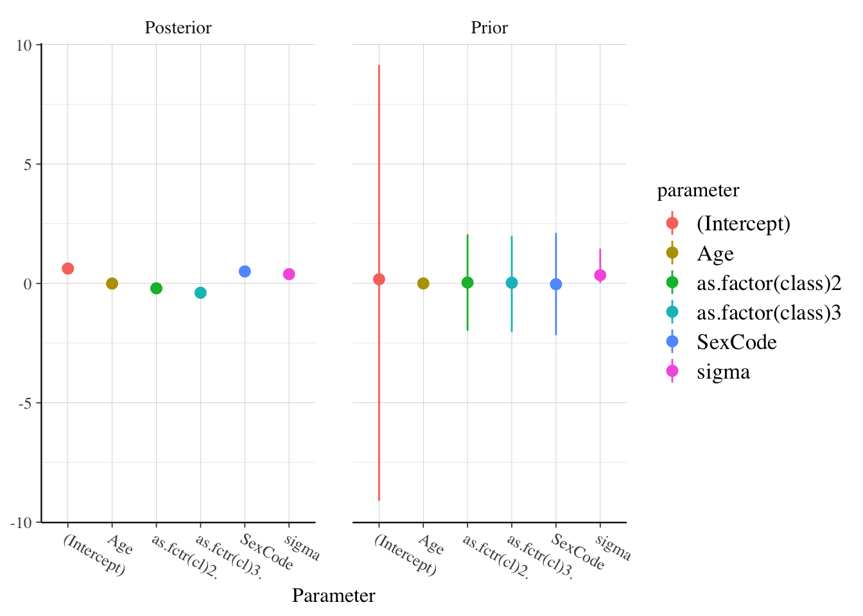Click the magenta sigma legend marker
The height and width of the screenshot is (616, 863).
(x=672, y=372)
